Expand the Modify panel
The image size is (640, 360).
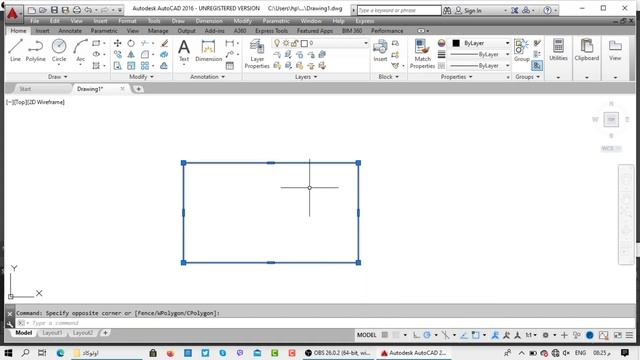(x=141, y=77)
